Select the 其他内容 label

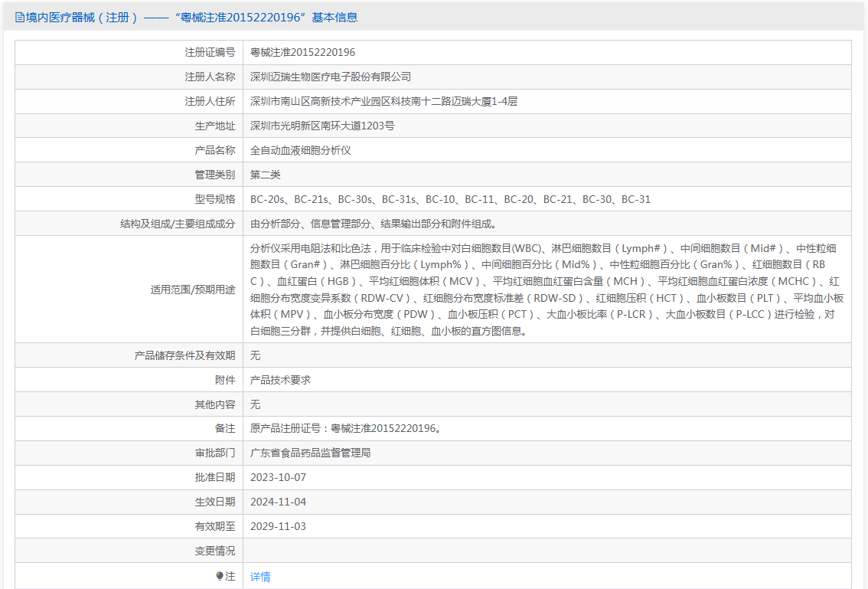(x=215, y=404)
